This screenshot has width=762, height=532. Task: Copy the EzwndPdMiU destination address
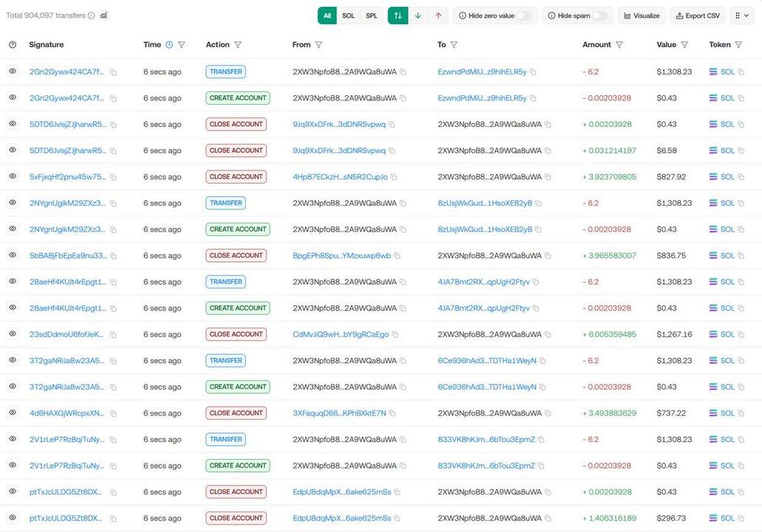click(x=532, y=72)
